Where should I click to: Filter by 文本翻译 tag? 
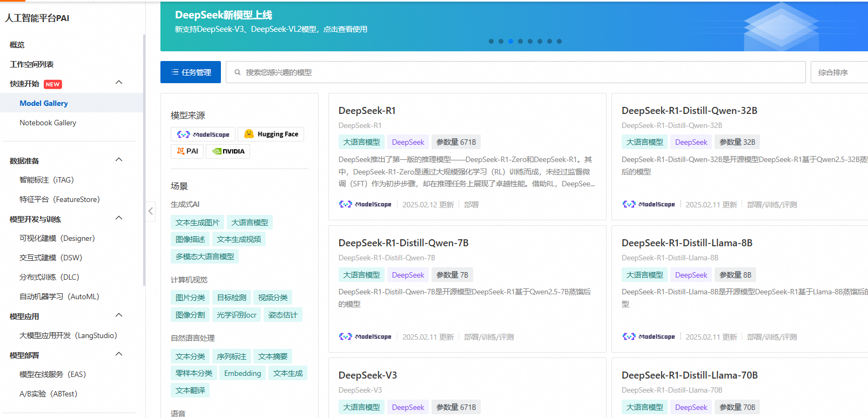(190, 390)
